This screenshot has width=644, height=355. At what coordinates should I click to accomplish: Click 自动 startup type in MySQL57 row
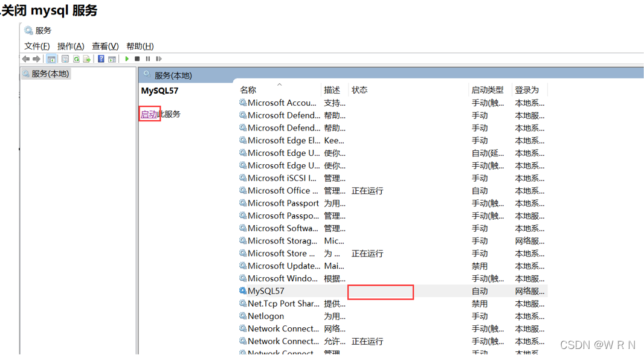(480, 291)
